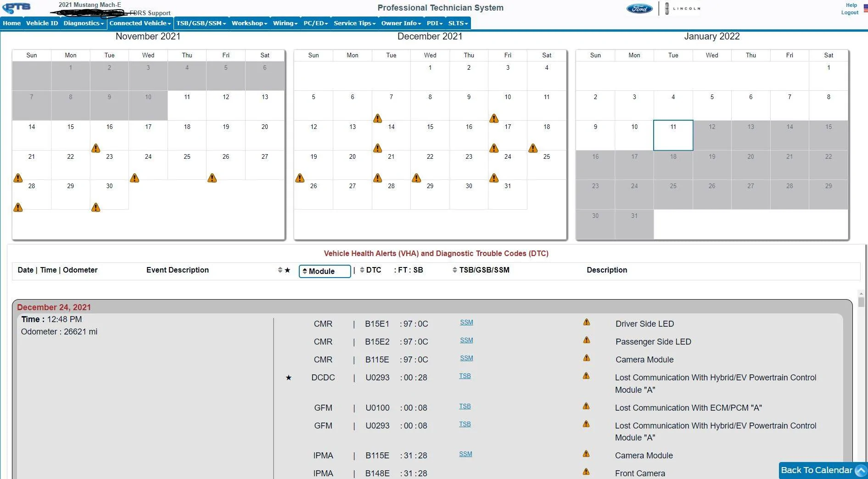Click the warning icon on November 30
The image size is (868, 479).
pyautogui.click(x=95, y=207)
